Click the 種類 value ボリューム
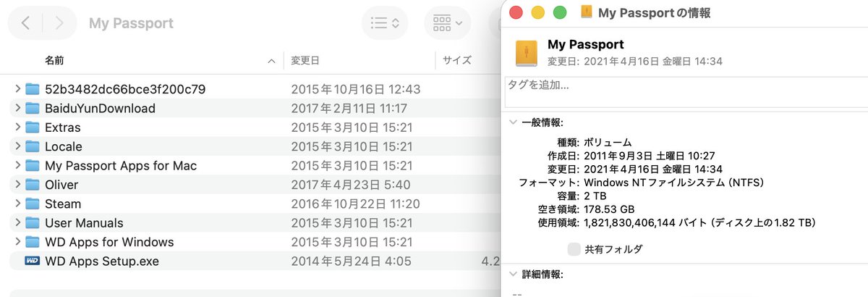Image resolution: width=868 pixels, height=297 pixels. pyautogui.click(x=608, y=142)
